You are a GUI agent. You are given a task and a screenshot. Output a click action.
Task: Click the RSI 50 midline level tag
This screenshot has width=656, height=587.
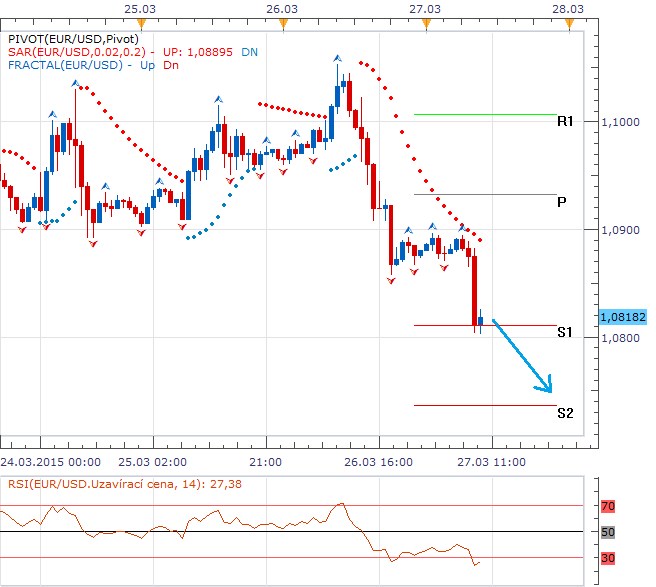[x=607, y=532]
